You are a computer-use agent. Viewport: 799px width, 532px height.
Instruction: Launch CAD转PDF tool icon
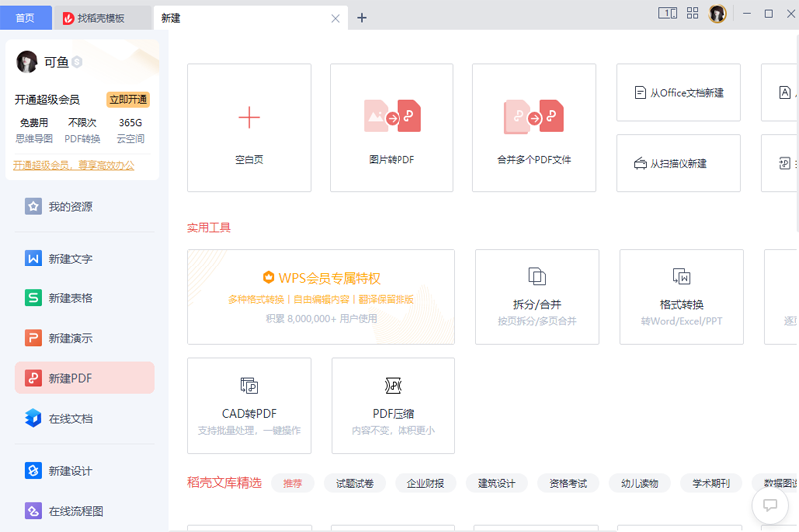point(249,385)
